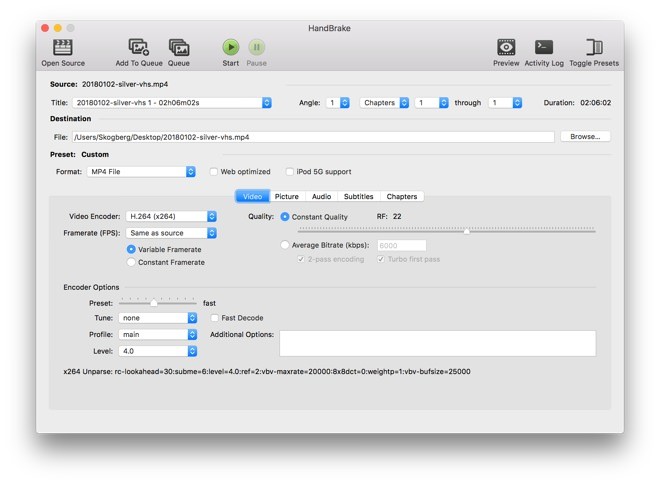This screenshot has height=485, width=660.
Task: Open the Angle dropdown
Action: point(338,103)
